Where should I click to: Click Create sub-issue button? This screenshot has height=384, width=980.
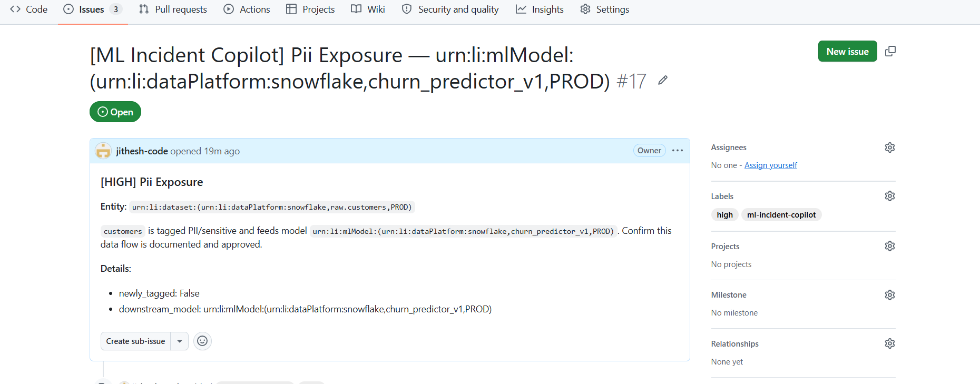[x=136, y=341]
